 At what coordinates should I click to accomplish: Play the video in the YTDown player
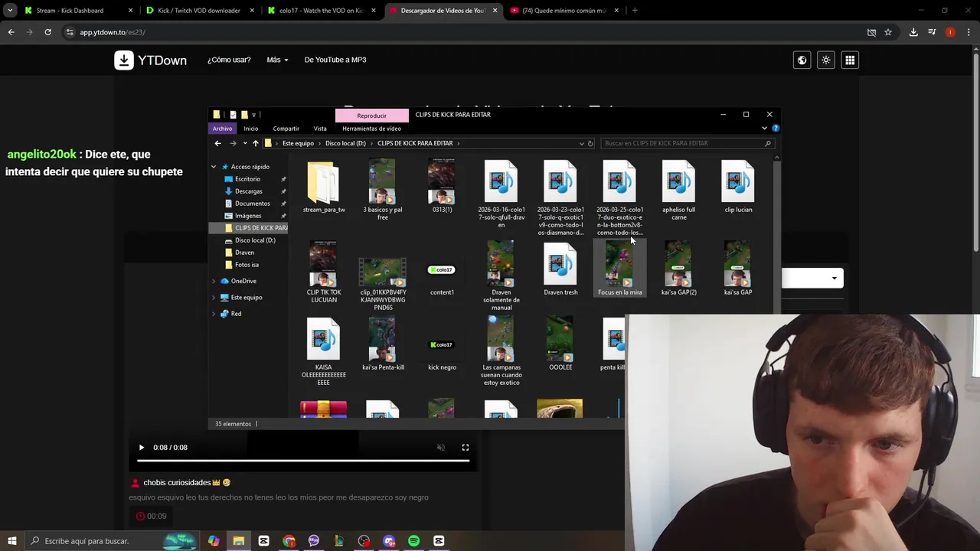click(x=141, y=448)
